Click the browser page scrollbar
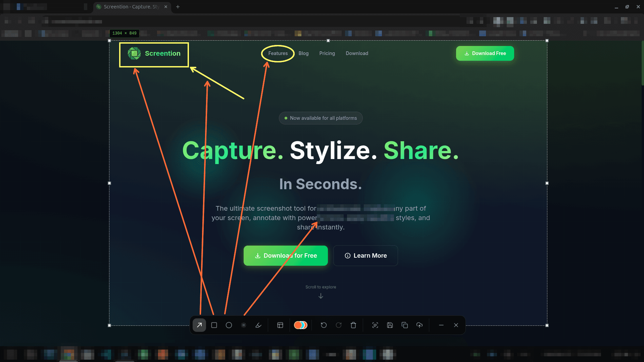Image resolution: width=644 pixels, height=362 pixels. (x=642, y=64)
